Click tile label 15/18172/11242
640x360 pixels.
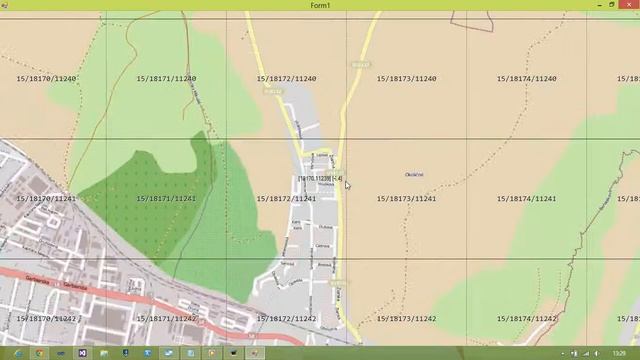coord(287,318)
